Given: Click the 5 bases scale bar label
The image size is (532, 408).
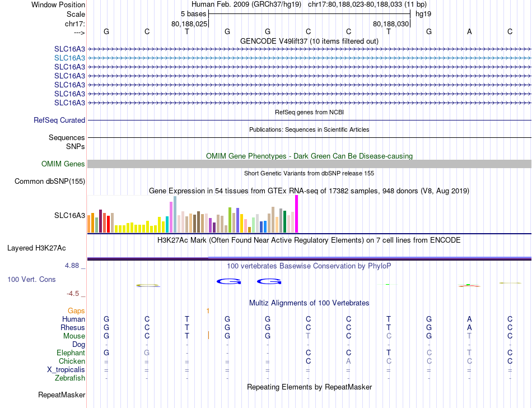Looking at the screenshot, I should (x=193, y=14).
